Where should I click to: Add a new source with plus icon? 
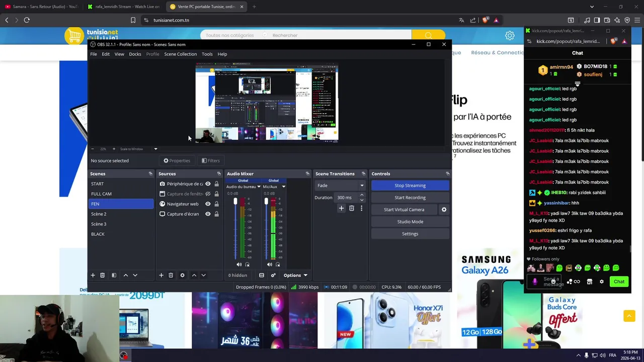point(161,275)
